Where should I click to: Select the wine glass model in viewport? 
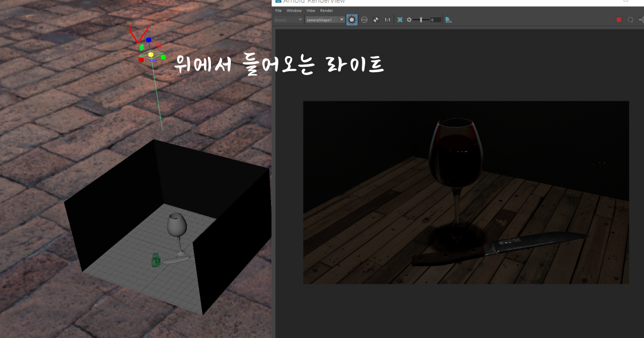pyautogui.click(x=177, y=233)
